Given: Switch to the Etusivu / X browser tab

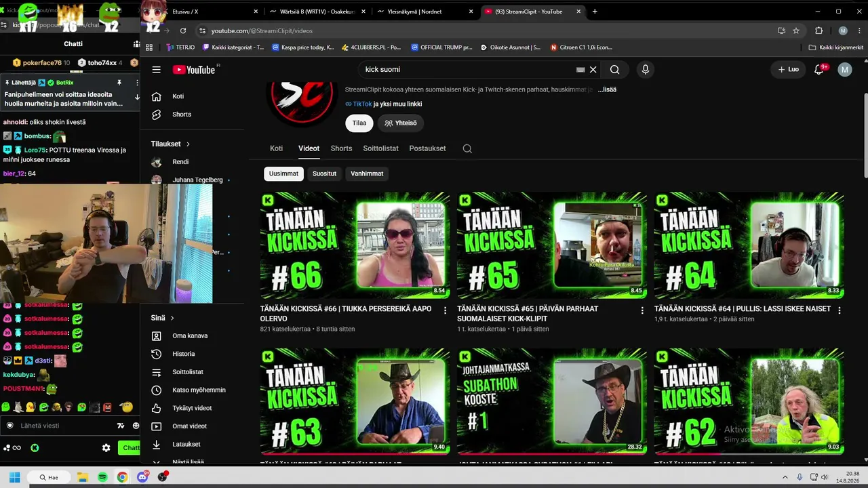Looking at the screenshot, I should coord(211,12).
